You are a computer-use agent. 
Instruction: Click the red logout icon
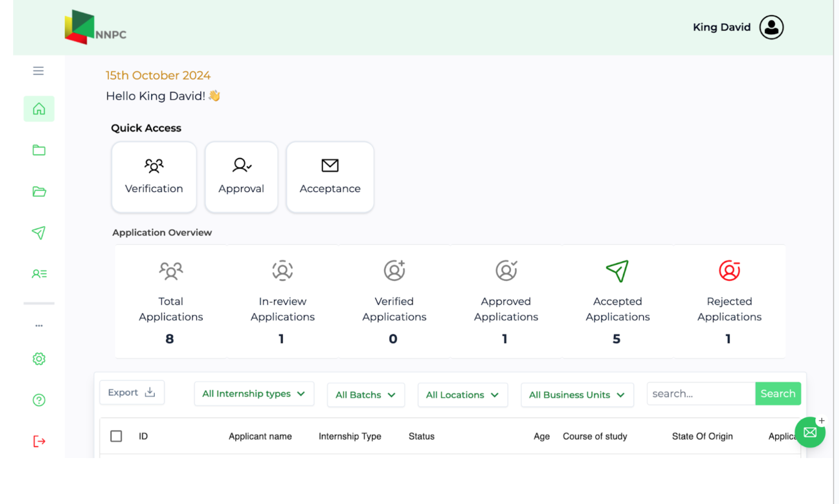point(39,441)
